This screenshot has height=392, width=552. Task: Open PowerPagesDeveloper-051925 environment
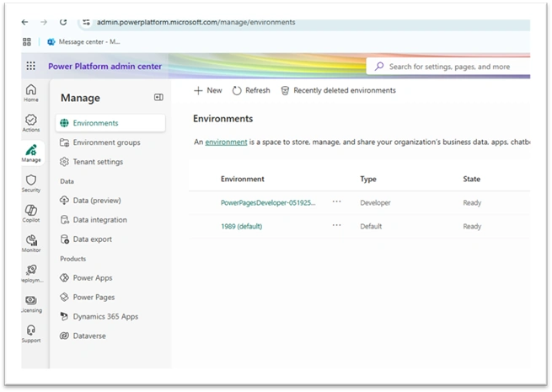point(268,202)
